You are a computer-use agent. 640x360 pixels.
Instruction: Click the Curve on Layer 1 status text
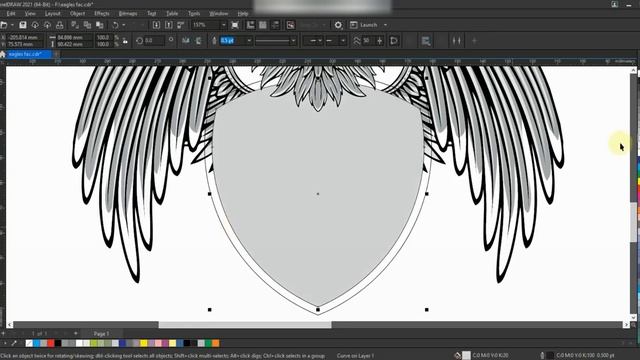point(355,356)
